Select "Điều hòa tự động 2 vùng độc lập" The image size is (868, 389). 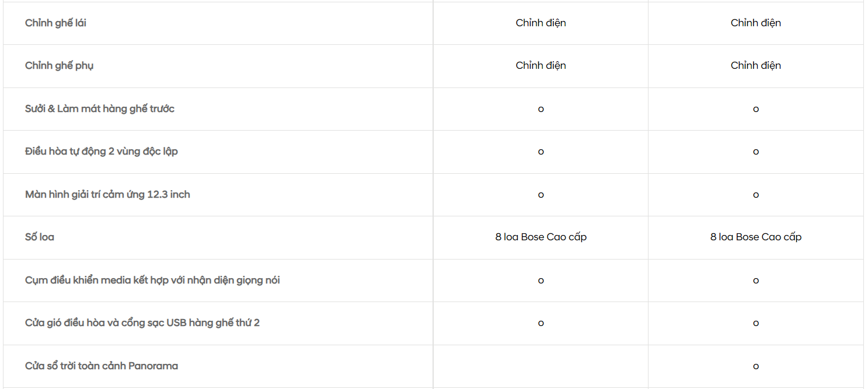(102, 152)
